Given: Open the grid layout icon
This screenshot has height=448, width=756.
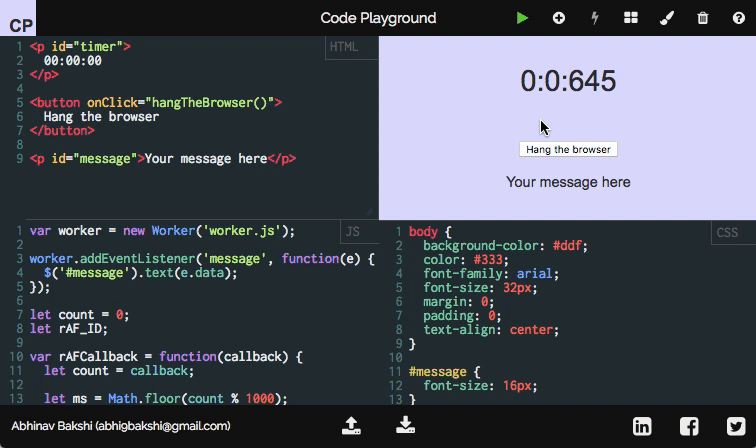Looking at the screenshot, I should coord(631,18).
